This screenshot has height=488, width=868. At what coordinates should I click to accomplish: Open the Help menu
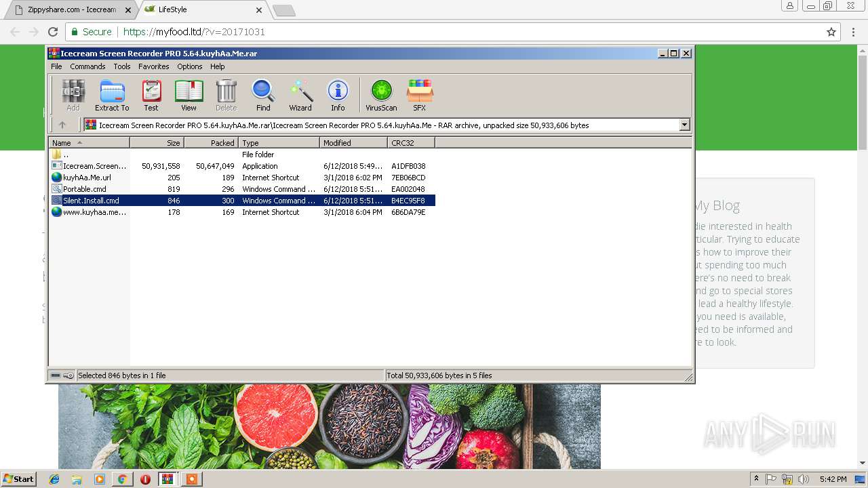click(x=217, y=66)
